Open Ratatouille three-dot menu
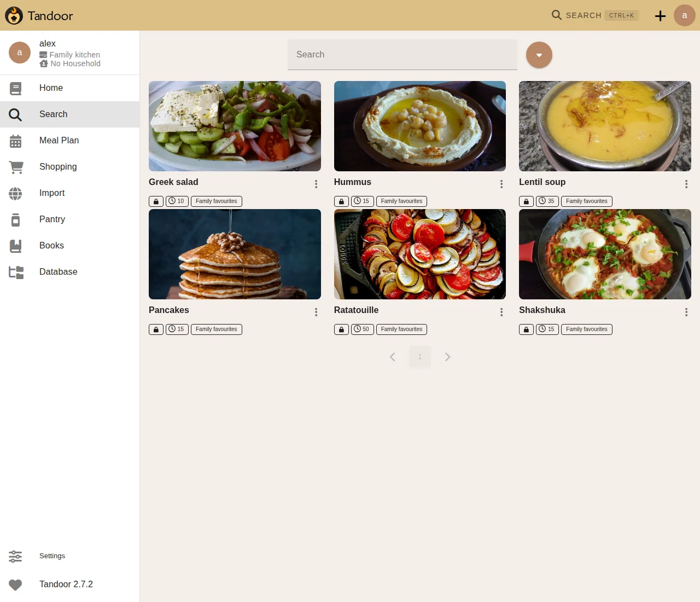This screenshot has height=602, width=700. 501,312
